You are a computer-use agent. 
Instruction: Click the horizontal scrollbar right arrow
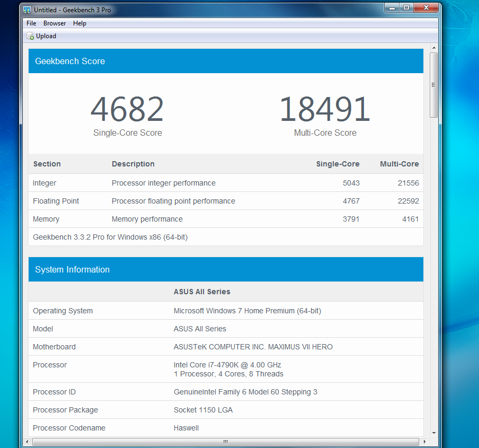pyautogui.click(x=424, y=442)
